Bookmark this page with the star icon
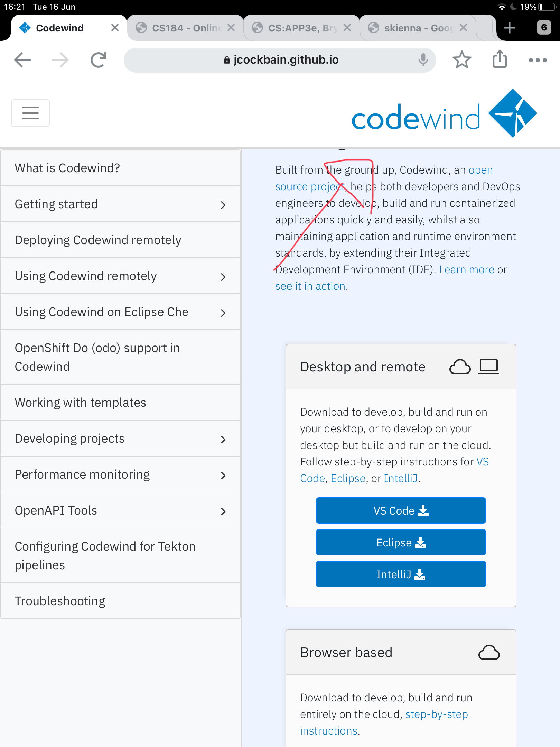Viewport: 560px width, 747px height. pos(461,59)
